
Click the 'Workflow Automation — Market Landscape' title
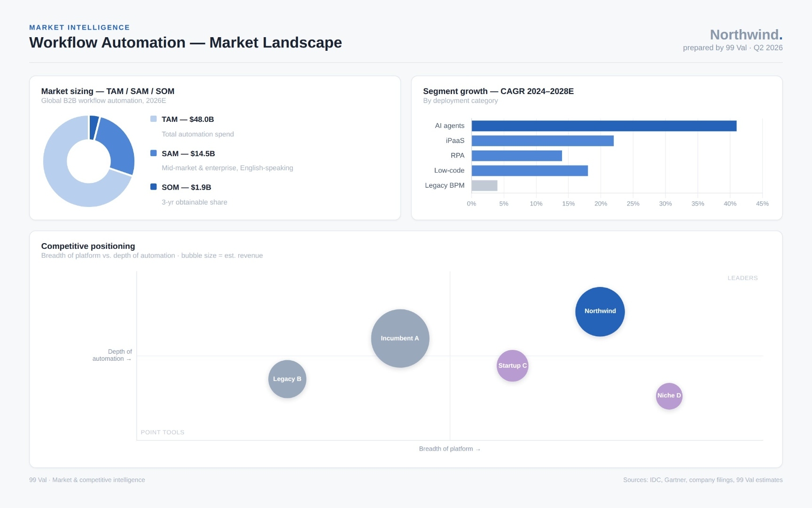(x=186, y=42)
